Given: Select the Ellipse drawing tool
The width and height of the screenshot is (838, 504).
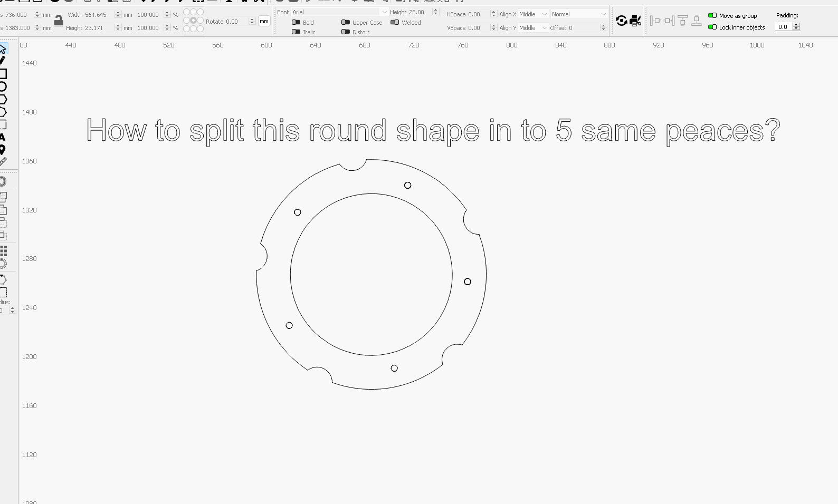Looking at the screenshot, I should coord(3,86).
